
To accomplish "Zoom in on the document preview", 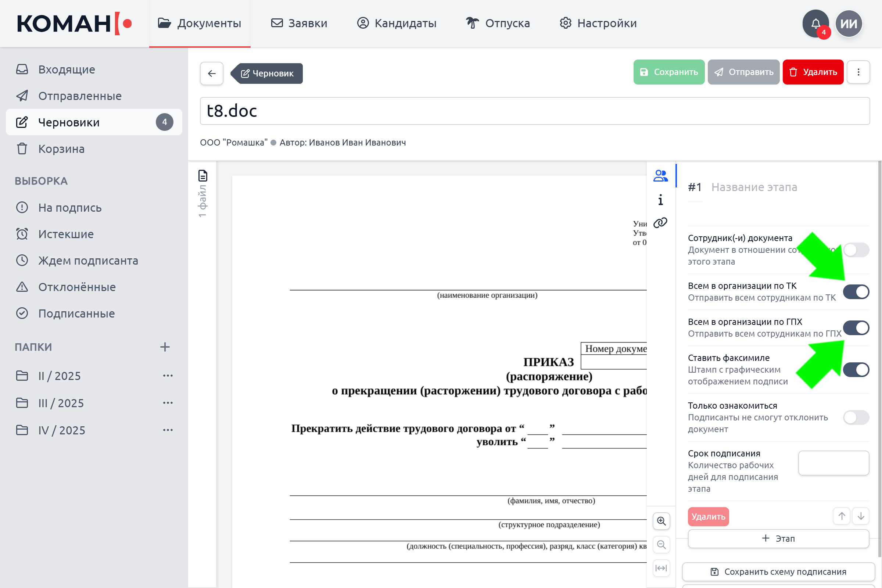I will point(661,521).
